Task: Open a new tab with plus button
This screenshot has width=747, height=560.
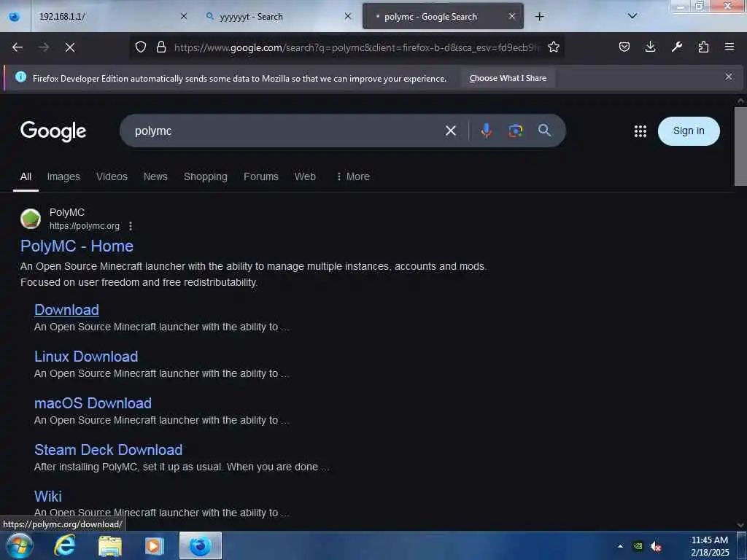Action: 539,17
